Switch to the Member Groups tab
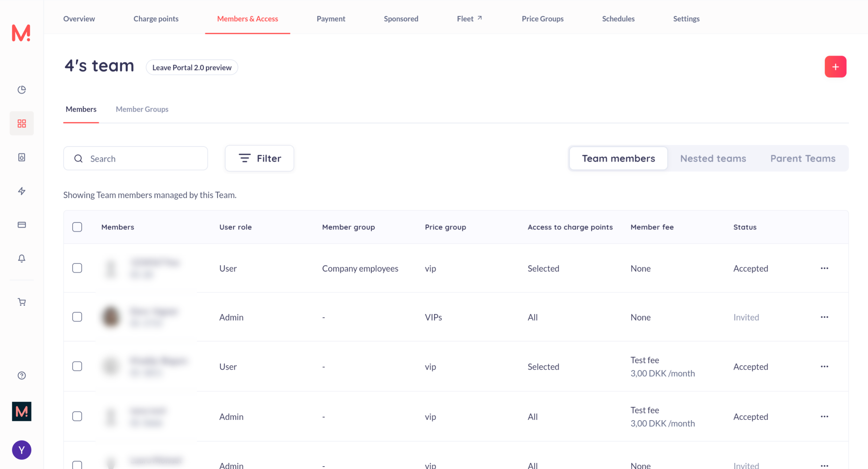Image resolution: width=868 pixels, height=469 pixels. [142, 109]
